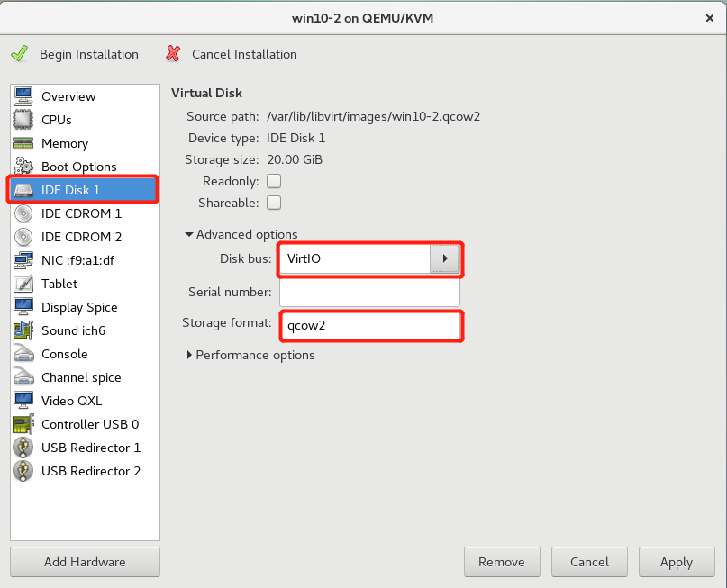Open the Display Spice list entry
Viewport: 727px width, 588px height.
click(x=85, y=307)
